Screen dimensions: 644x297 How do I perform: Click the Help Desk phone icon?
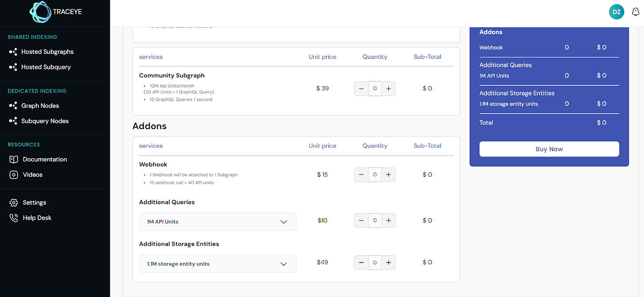(14, 218)
